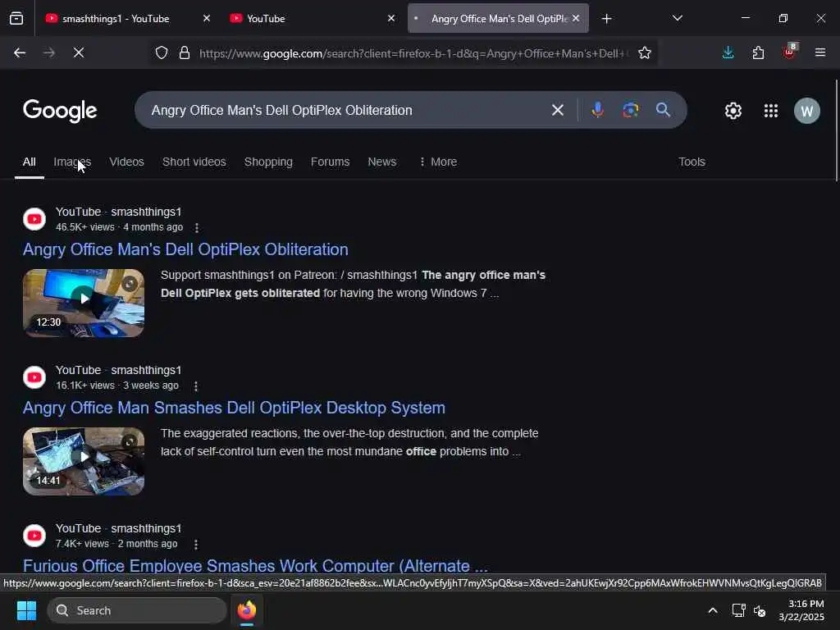Close the YouTube tab
Viewport: 840px width, 630px height.
(x=391, y=18)
